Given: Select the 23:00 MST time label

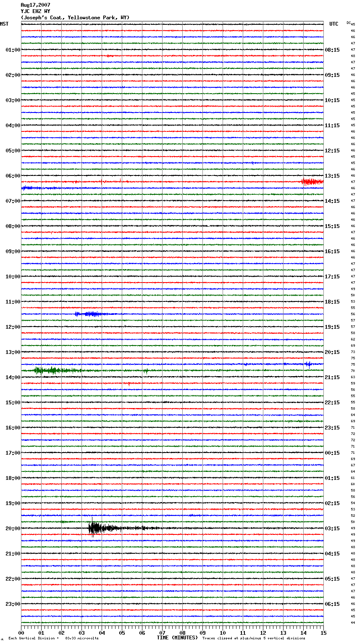Looking at the screenshot, I should click(13, 604).
